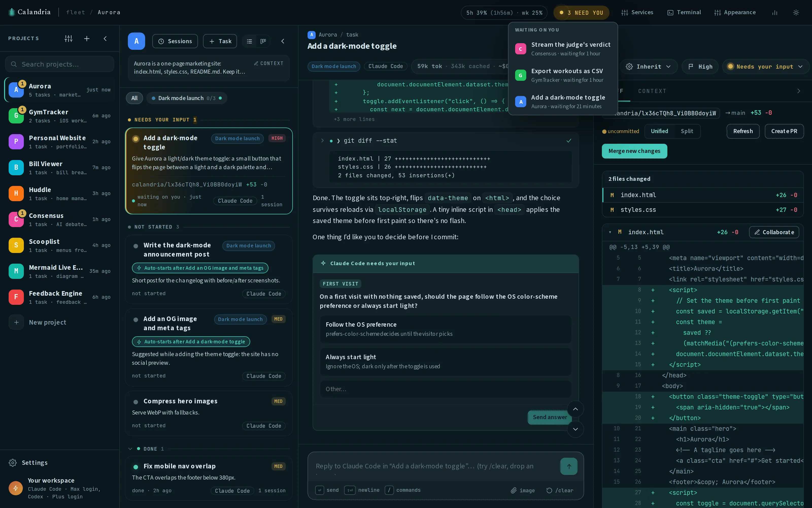The height and width of the screenshot is (508, 812).
Task: Open Appearance settings in top bar
Action: coord(735,12)
